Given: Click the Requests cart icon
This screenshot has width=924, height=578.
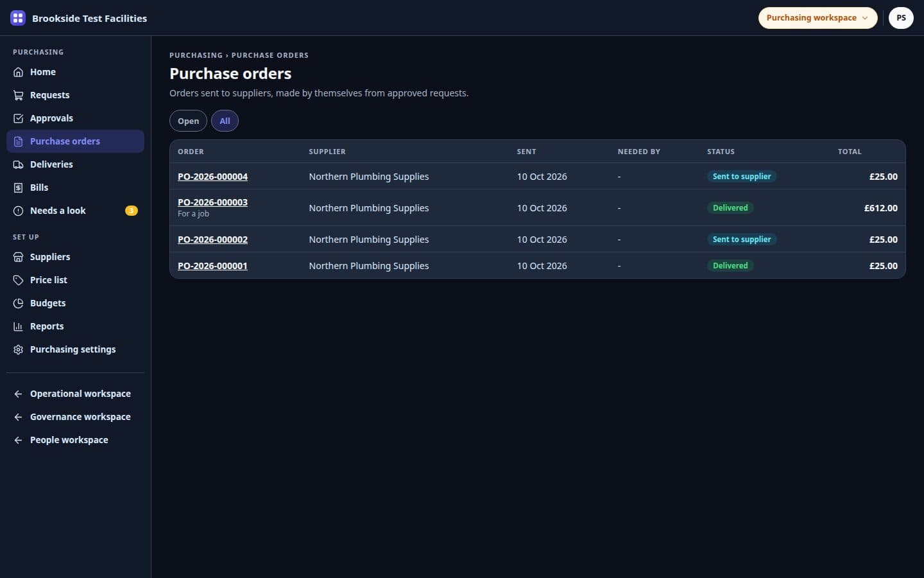Looking at the screenshot, I should point(19,95).
